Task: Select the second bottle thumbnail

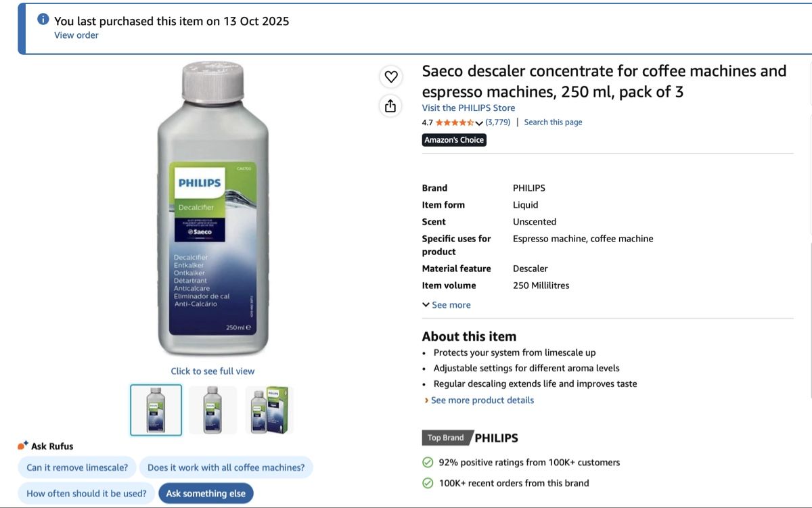Action: [x=212, y=410]
